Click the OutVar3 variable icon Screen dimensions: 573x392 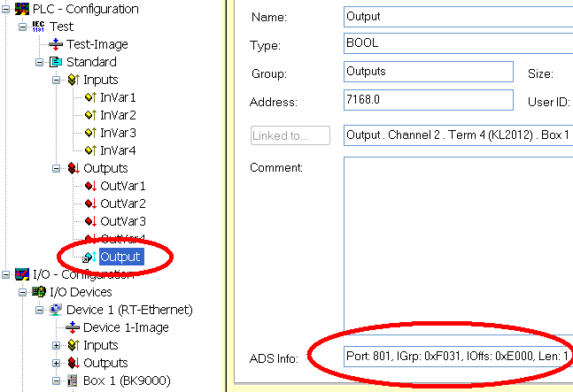(x=90, y=221)
